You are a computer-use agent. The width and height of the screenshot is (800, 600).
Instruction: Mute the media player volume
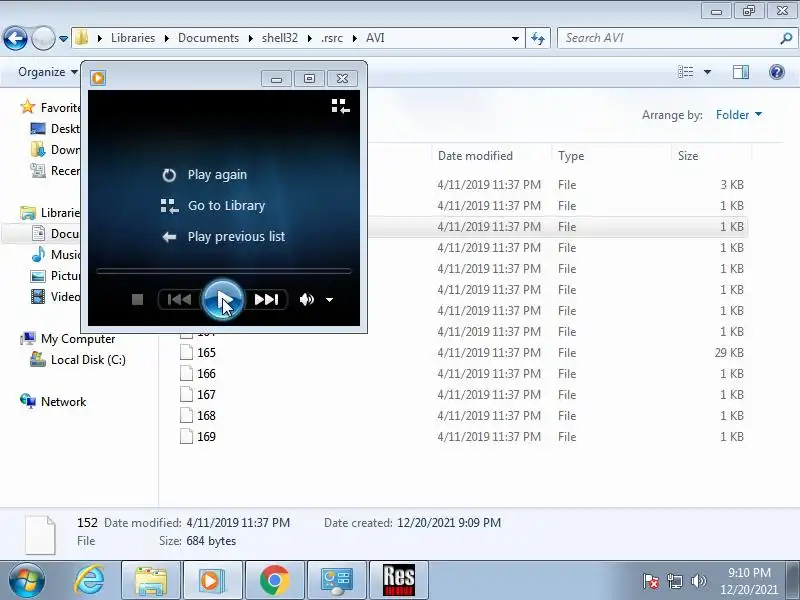coord(306,299)
